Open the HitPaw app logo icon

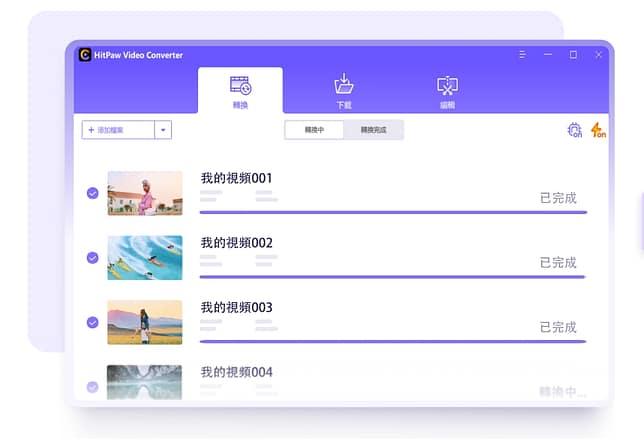tap(85, 55)
